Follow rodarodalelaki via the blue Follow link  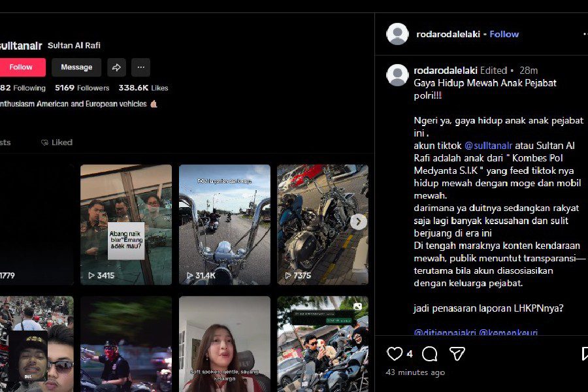click(504, 34)
